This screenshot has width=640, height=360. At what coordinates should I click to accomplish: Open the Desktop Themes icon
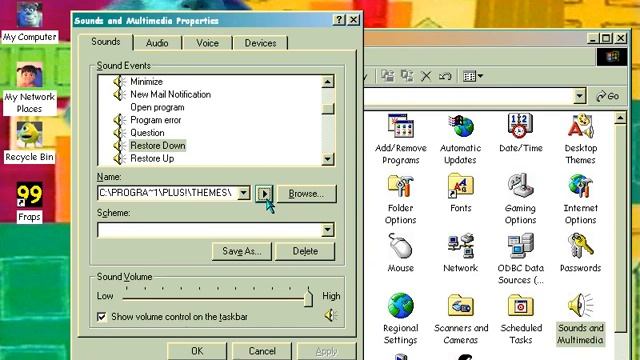(x=580, y=125)
